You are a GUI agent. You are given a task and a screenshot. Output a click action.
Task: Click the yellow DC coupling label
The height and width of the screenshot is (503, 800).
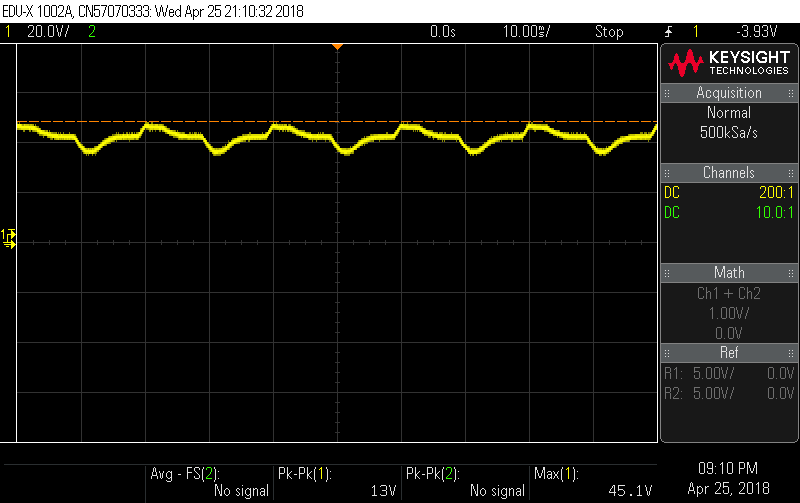pos(672,192)
